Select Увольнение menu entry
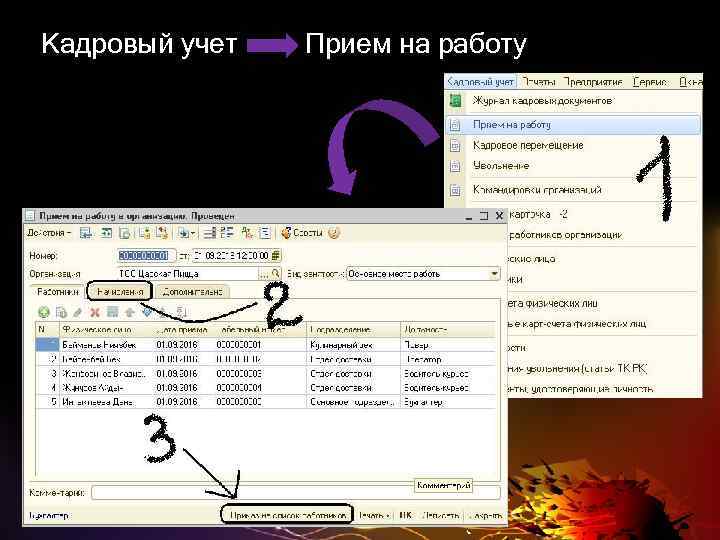 (574, 166)
